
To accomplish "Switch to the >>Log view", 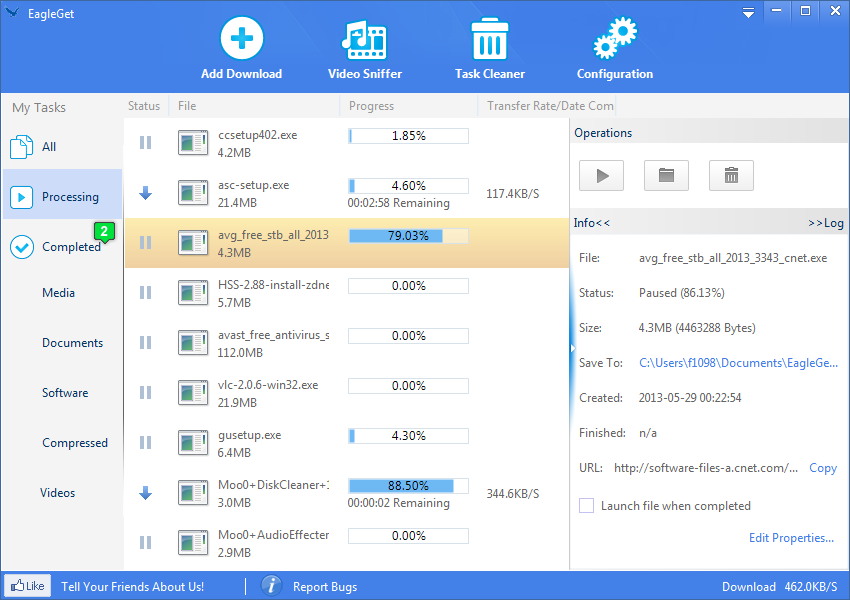I will click(825, 223).
